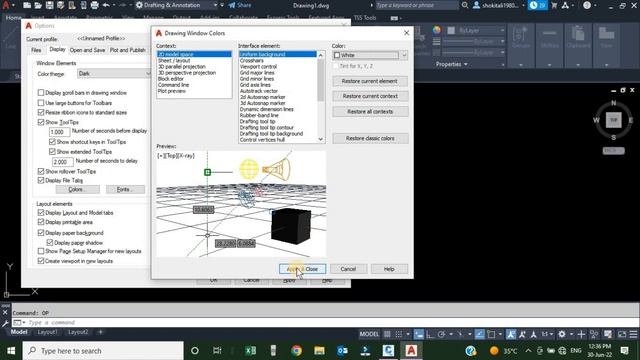640x360 pixels.
Task: Open the Color theme dropdown in Options
Action: [x=114, y=73]
